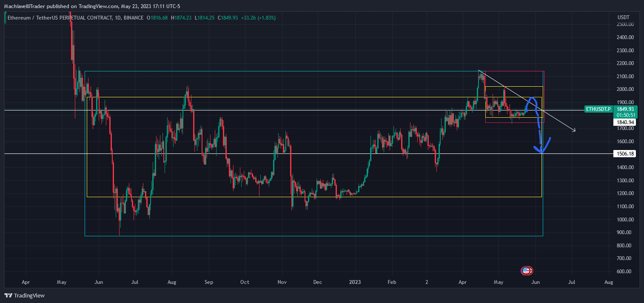Image resolution: width=644 pixels, height=303 pixels.
Task: Click the 1000.00 price axis label
Action: [x=625, y=220]
